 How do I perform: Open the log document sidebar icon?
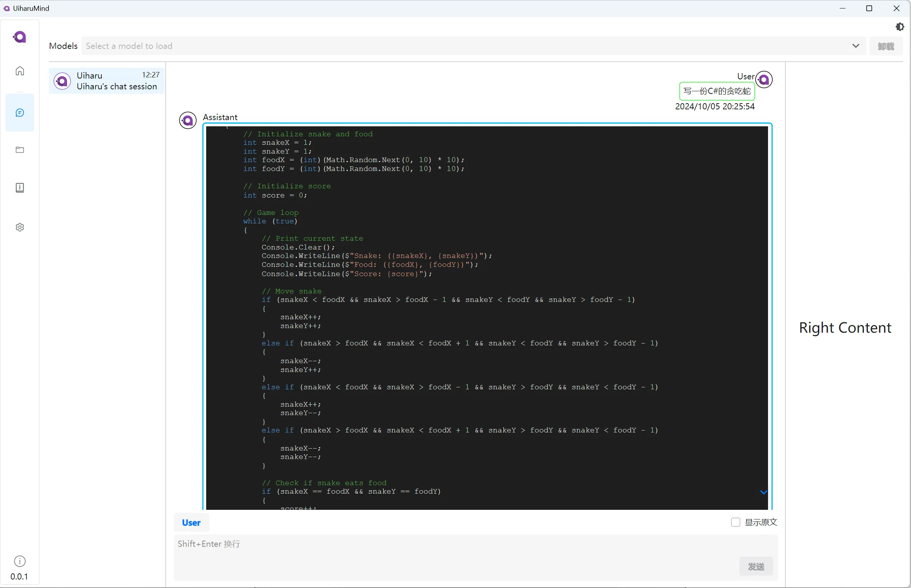tap(20, 188)
